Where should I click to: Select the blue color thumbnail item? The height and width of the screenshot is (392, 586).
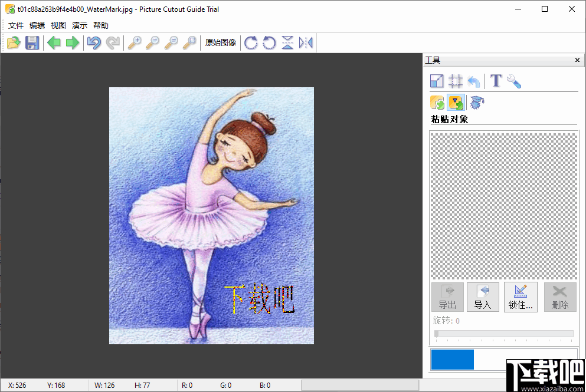pyautogui.click(x=452, y=360)
